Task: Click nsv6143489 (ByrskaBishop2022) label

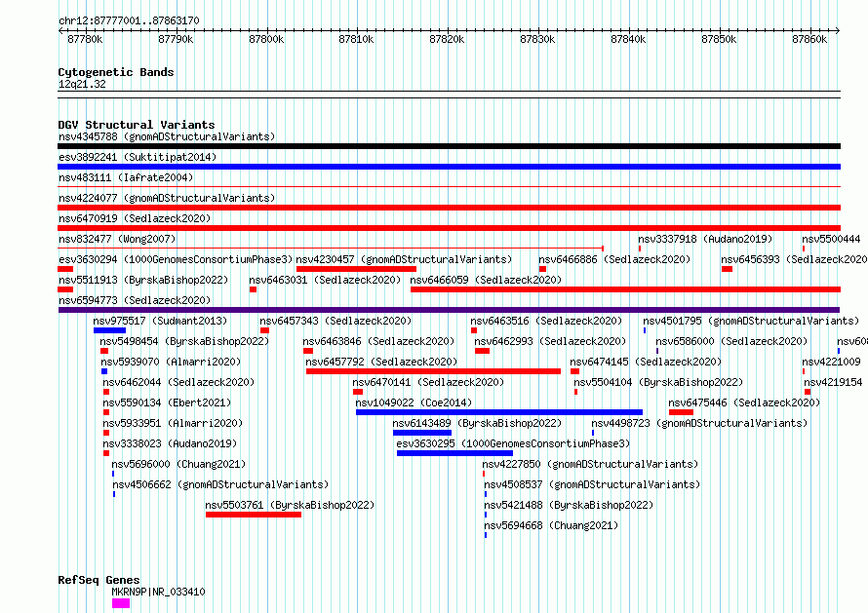Action: pyautogui.click(x=477, y=423)
